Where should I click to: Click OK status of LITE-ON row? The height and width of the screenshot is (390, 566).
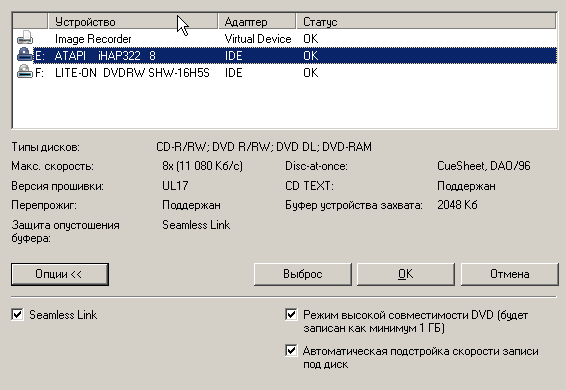[x=310, y=73]
